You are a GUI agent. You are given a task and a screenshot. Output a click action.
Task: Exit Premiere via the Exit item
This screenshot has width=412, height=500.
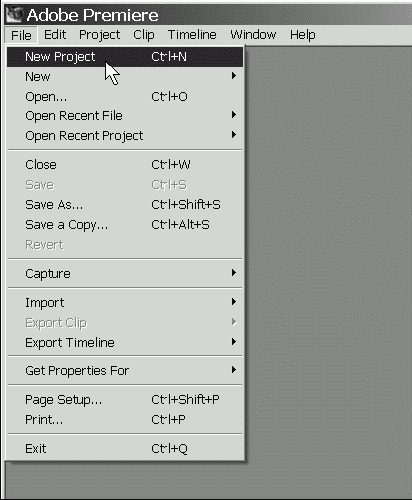click(125, 449)
